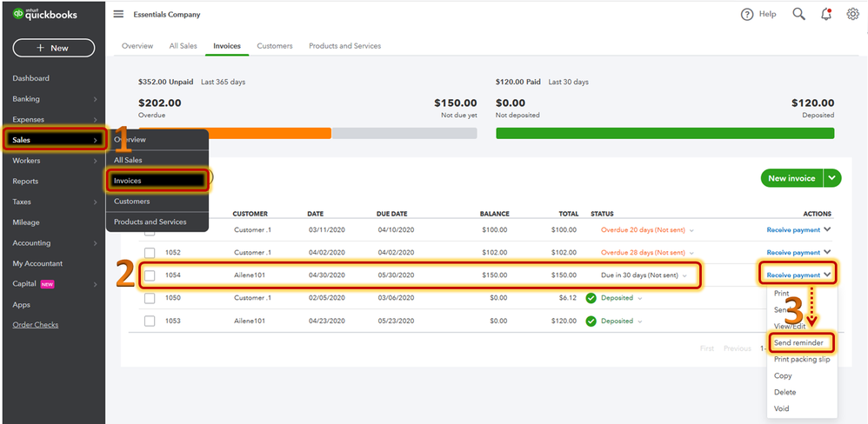Click the orange Overdue bar segment
This screenshot has width=868, height=424.
click(x=235, y=133)
